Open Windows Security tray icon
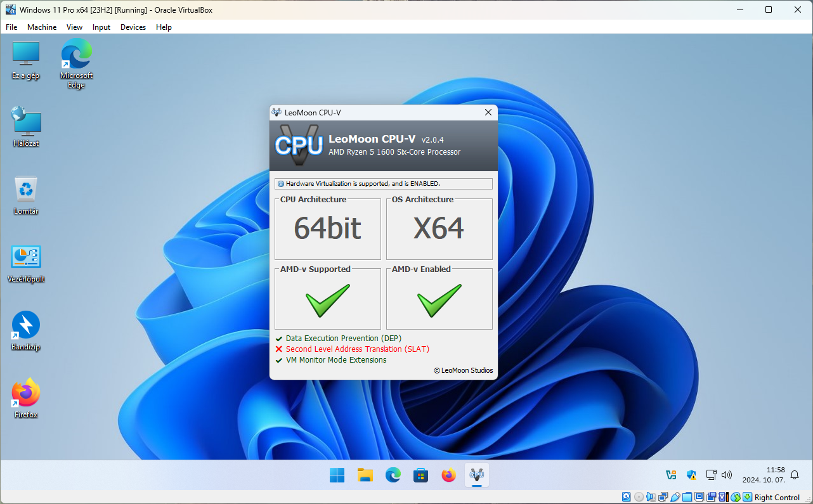Viewport: 813px width, 504px height. pos(692,475)
